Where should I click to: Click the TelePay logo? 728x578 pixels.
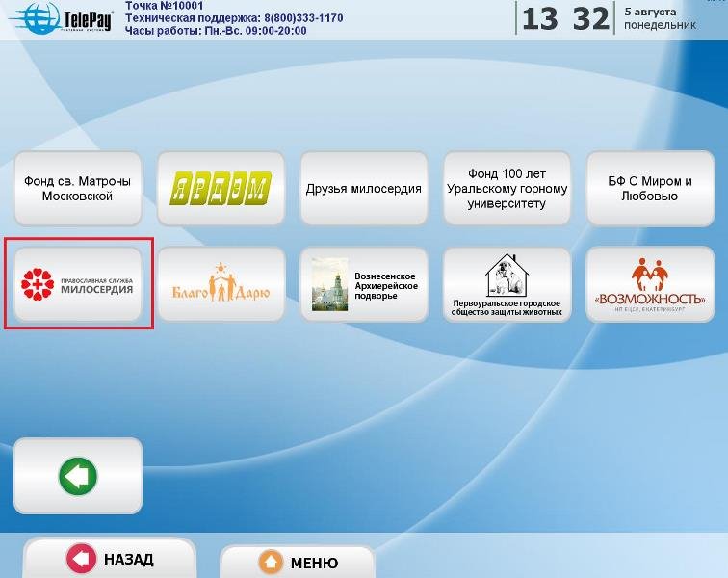coord(62,18)
